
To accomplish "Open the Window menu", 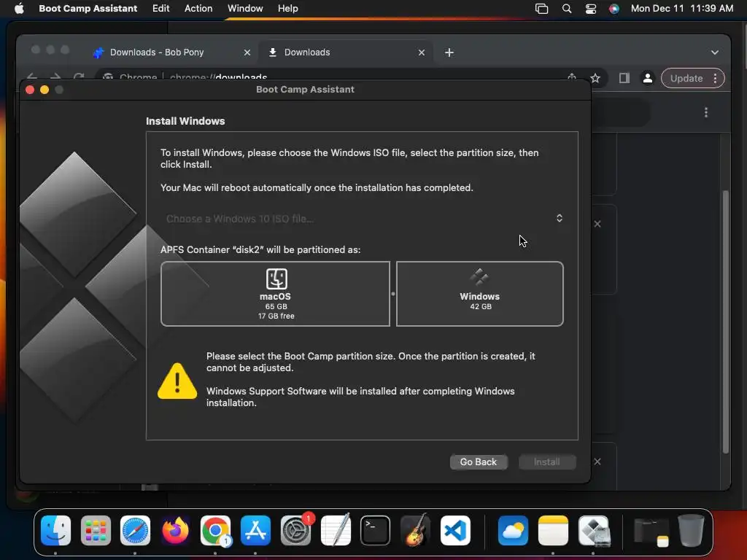I will [245, 8].
